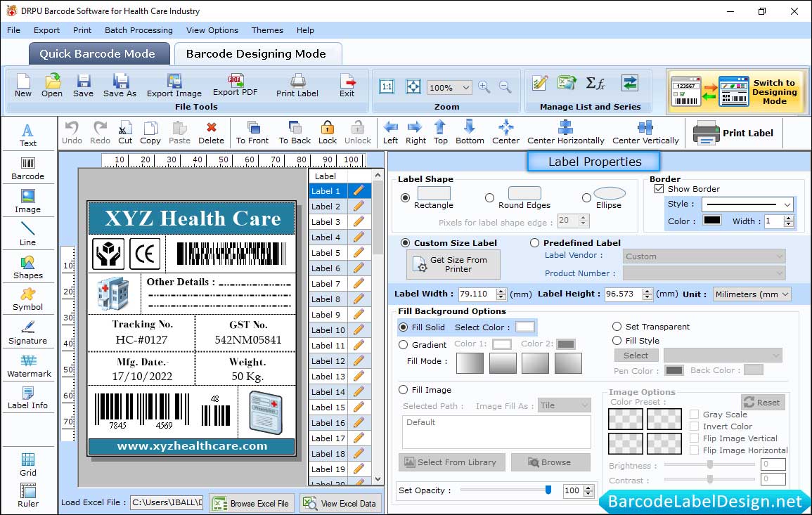812x515 pixels.
Task: Open the Themes menu
Action: (x=267, y=30)
